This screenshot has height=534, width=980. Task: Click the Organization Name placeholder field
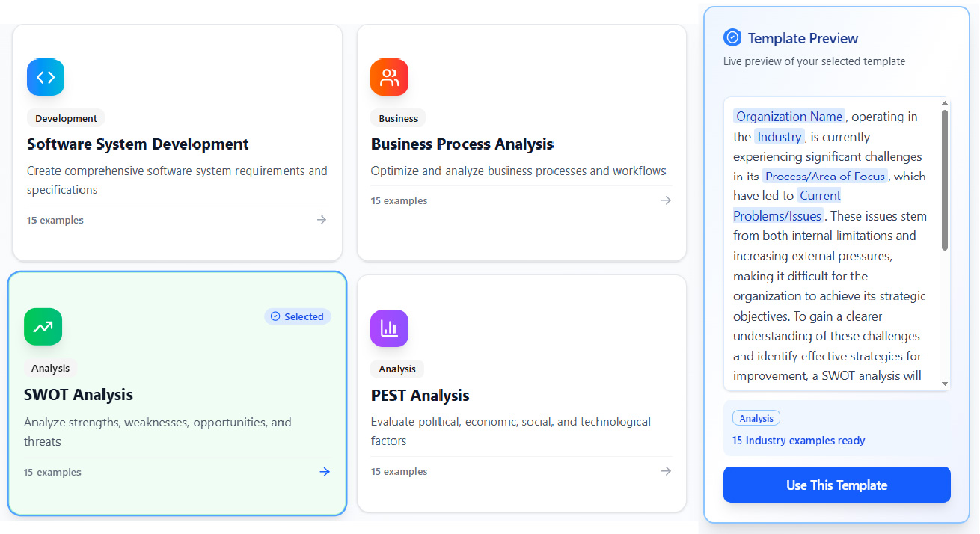[789, 117]
